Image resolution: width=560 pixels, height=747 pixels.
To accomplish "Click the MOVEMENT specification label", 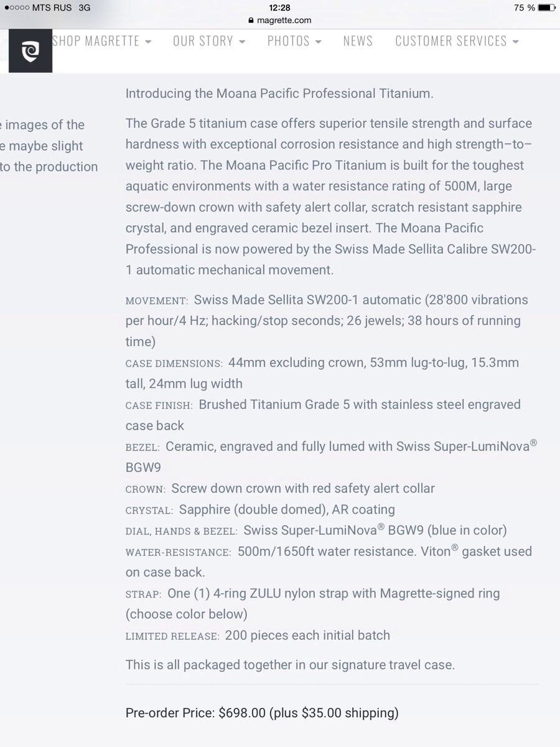I will (156, 301).
